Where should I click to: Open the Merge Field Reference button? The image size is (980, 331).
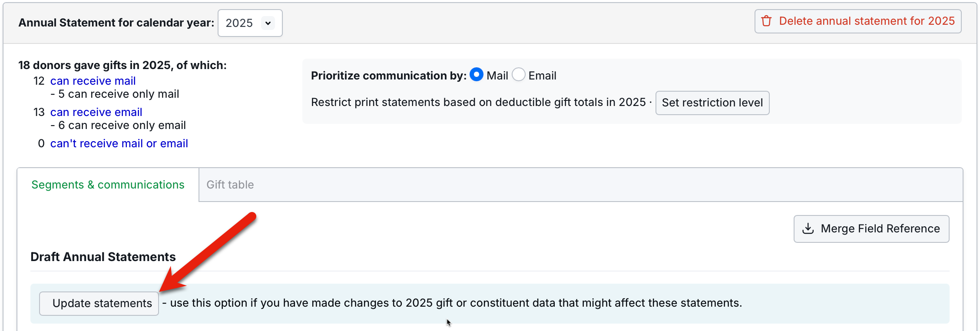tap(871, 228)
